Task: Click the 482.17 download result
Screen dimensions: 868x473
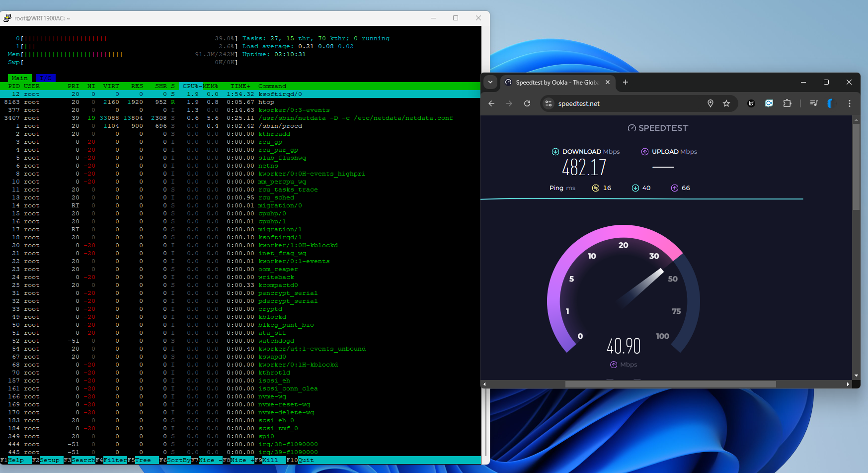Action: click(x=584, y=168)
